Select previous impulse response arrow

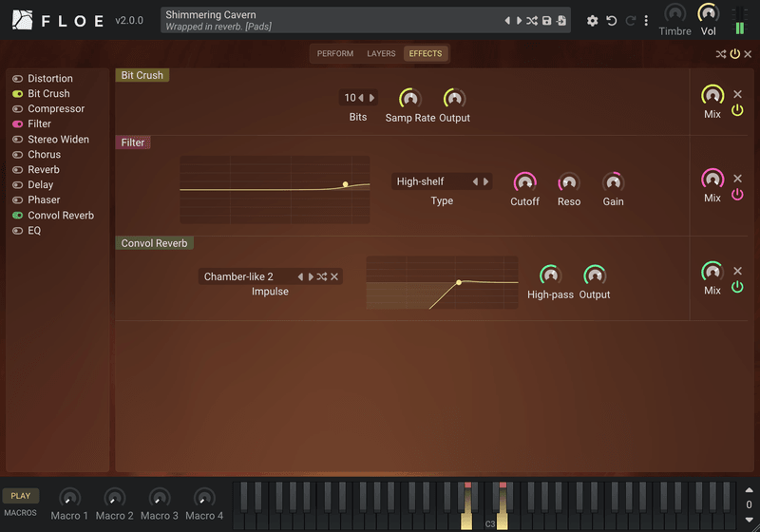point(300,276)
